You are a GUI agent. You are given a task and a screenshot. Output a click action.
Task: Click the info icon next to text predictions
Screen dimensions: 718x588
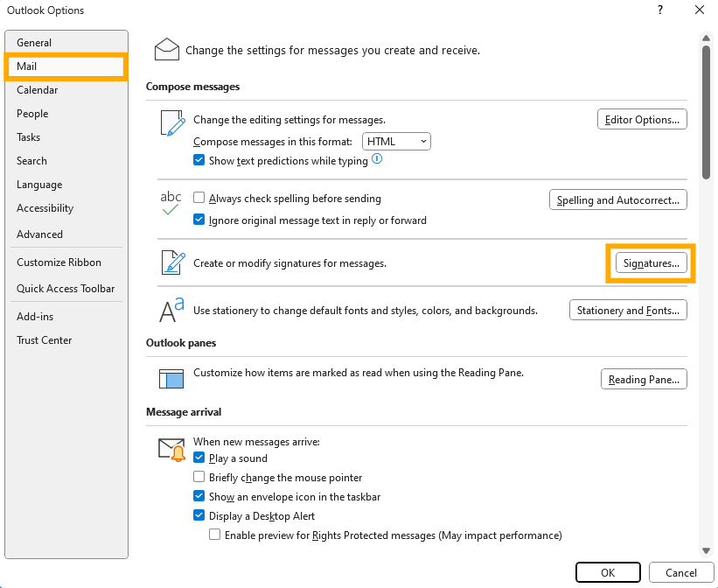point(377,158)
